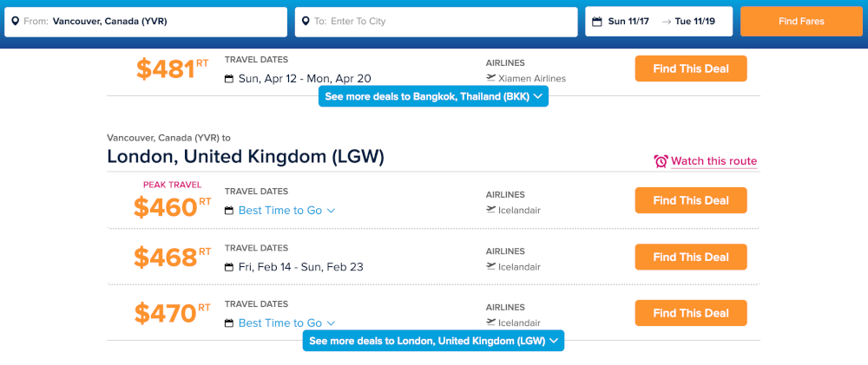Click Find This Deal for $481 Xiamen Airlines
The height and width of the screenshot is (365, 868).
691,68
